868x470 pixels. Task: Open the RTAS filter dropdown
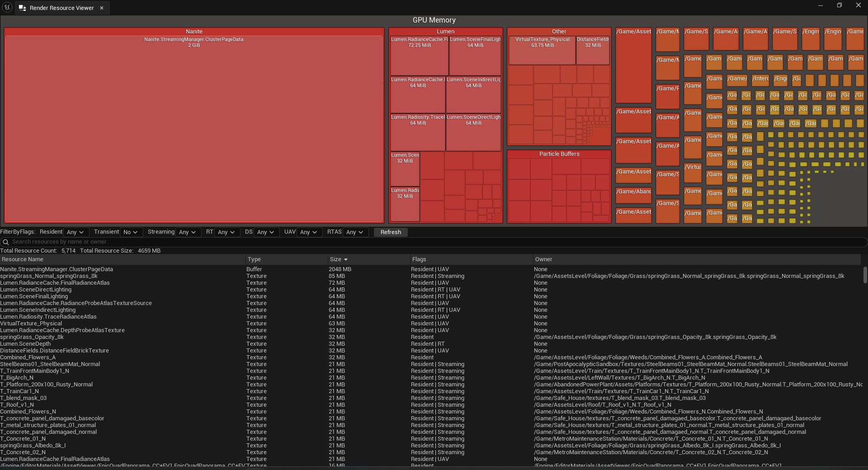click(x=355, y=232)
